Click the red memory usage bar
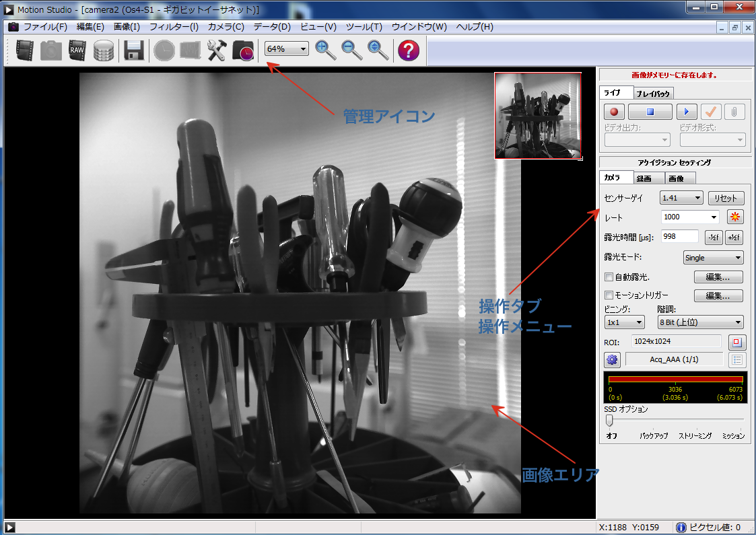756x535 pixels. coord(675,380)
